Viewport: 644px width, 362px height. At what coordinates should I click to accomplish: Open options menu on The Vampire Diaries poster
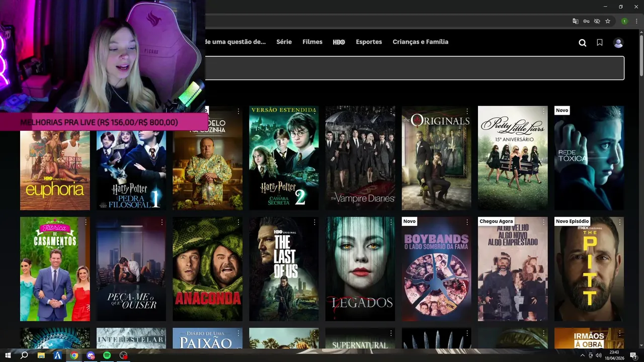tap(391, 111)
